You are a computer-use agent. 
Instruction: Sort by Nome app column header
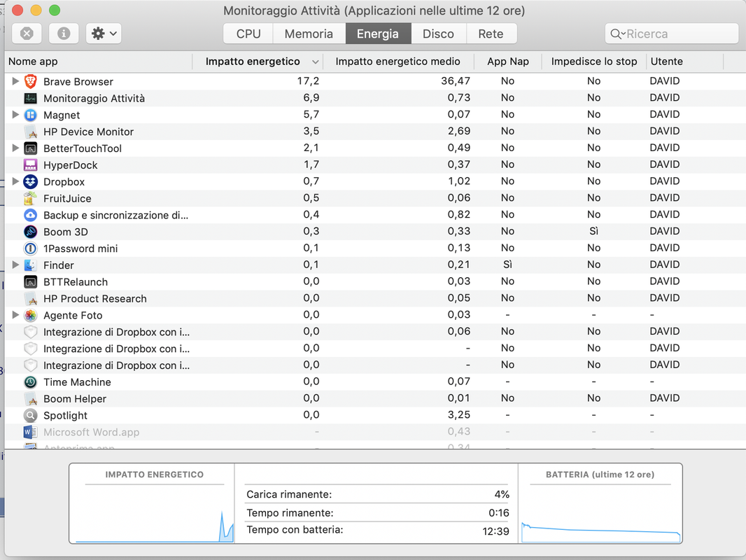[98, 62]
